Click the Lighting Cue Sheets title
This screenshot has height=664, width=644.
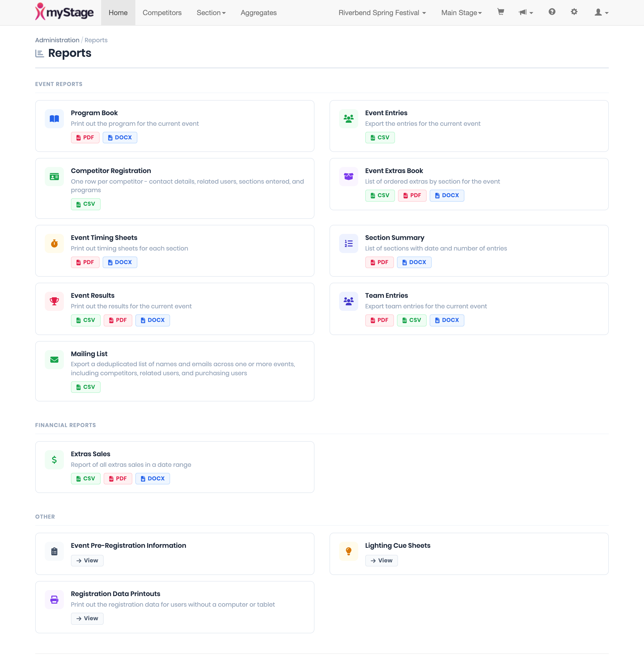pyautogui.click(x=398, y=546)
